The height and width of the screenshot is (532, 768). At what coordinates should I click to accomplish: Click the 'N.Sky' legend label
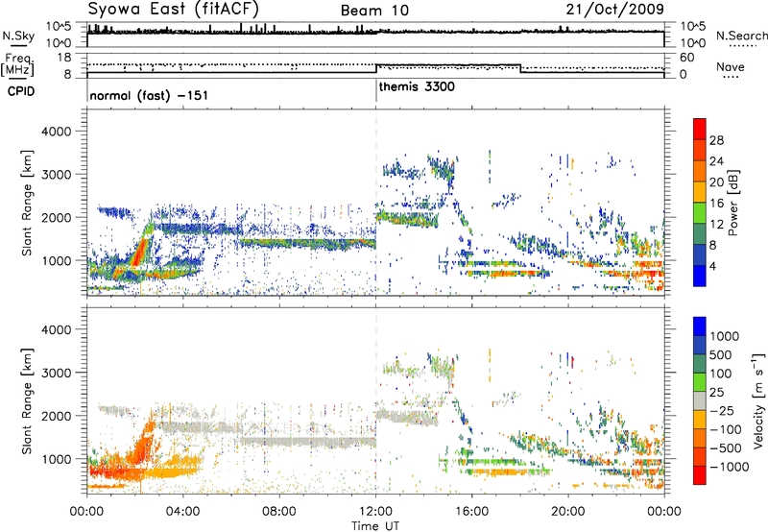click(18, 36)
